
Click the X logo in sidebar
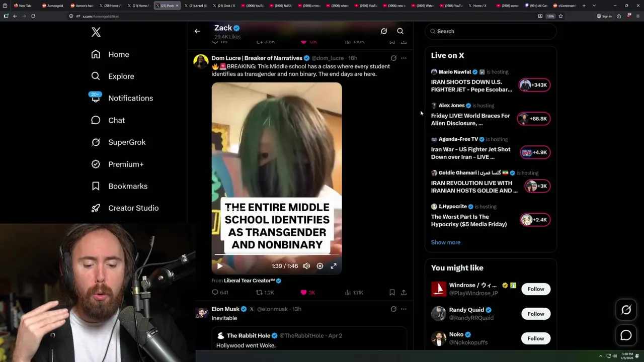click(96, 32)
